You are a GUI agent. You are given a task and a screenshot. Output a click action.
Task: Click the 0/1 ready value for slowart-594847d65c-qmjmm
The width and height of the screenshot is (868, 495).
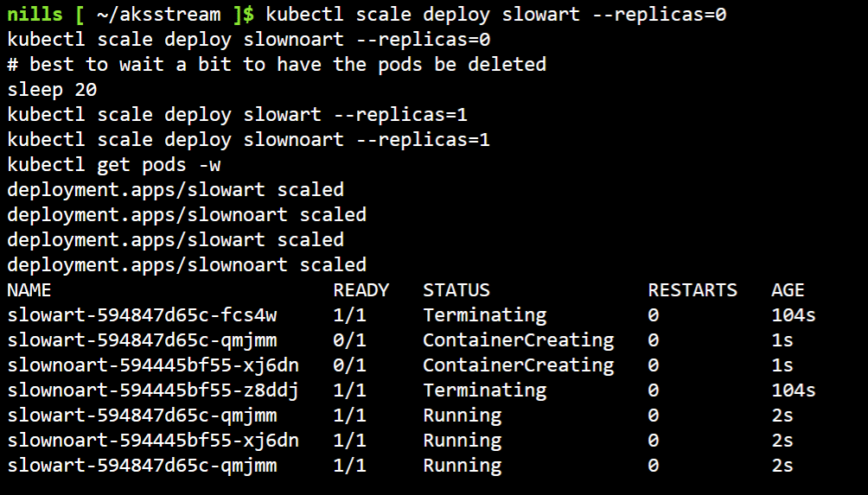pos(350,340)
